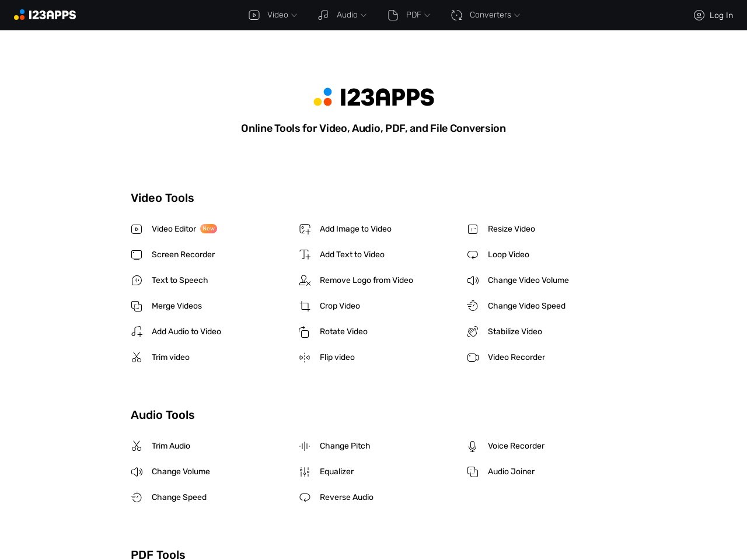Click the Loop Video icon
The width and height of the screenshot is (747, 560).
tap(473, 255)
